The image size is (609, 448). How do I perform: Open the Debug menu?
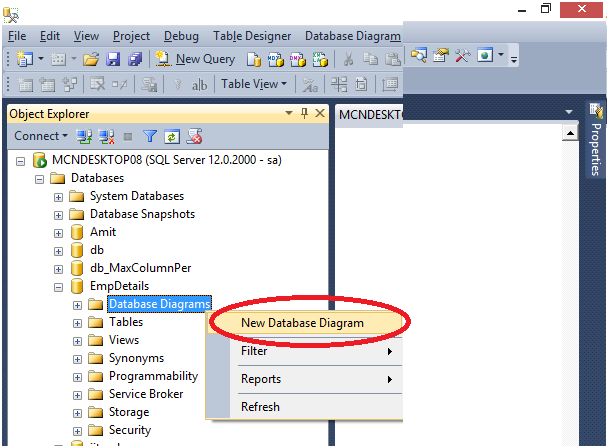[x=181, y=36]
